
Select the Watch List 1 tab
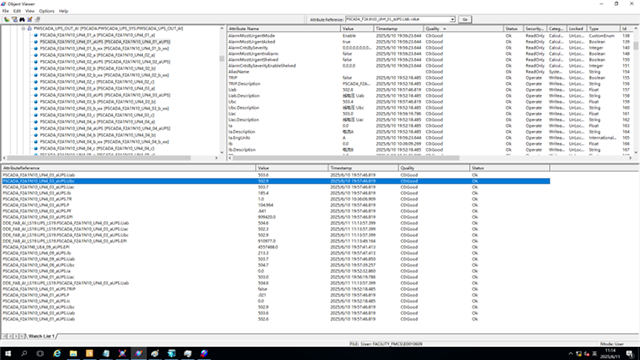(x=41, y=336)
